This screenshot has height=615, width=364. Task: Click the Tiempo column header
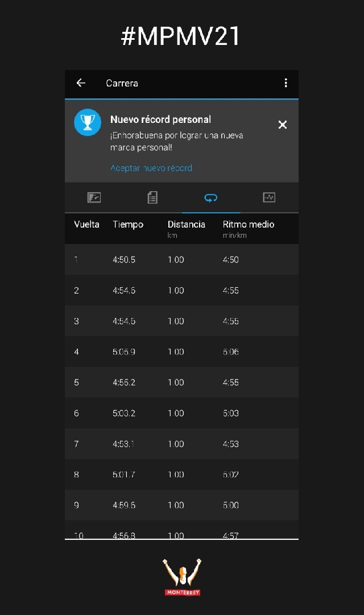(128, 224)
